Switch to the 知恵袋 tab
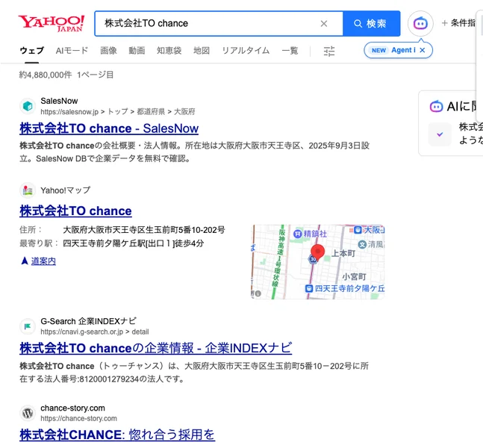Viewport: 483px width, 448px height. click(x=169, y=51)
